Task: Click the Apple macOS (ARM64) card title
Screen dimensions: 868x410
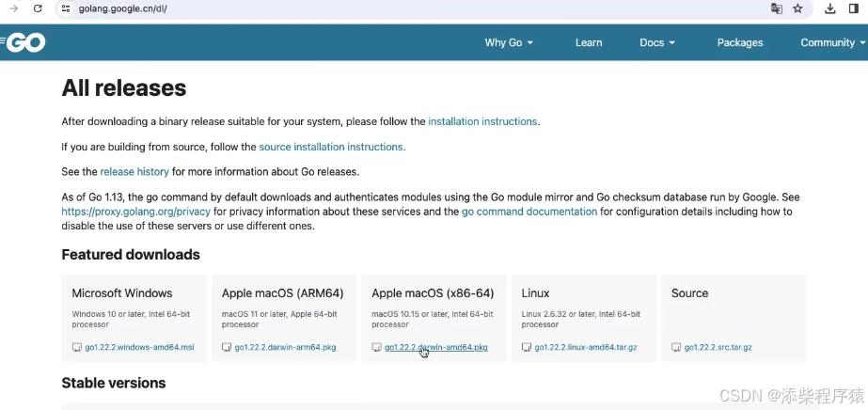Action: pyautogui.click(x=282, y=293)
